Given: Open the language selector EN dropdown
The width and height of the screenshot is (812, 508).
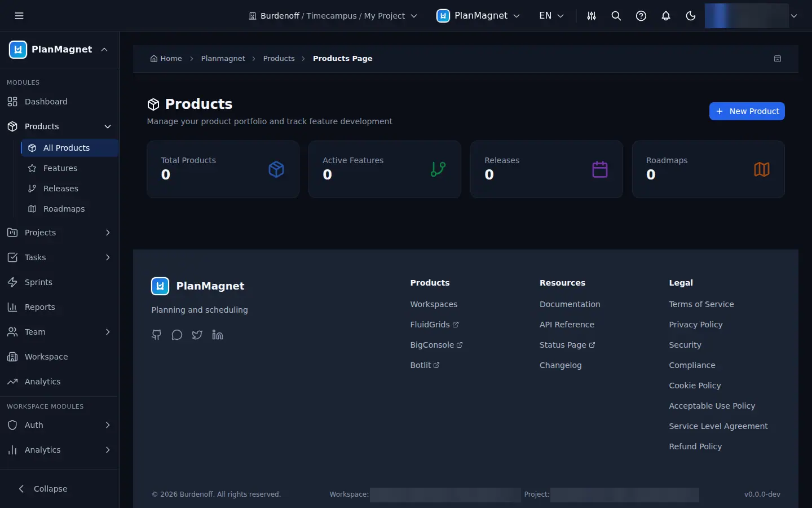Looking at the screenshot, I should [551, 16].
